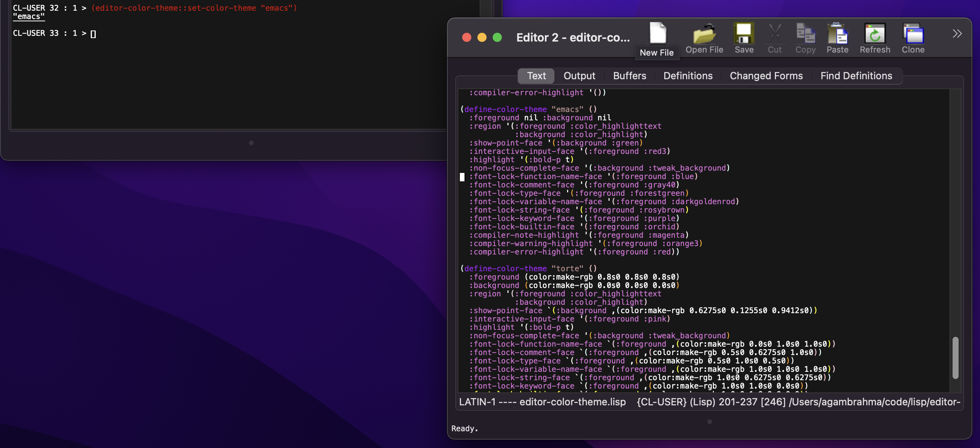Select the Text tab
This screenshot has height=448, width=980.
(536, 76)
